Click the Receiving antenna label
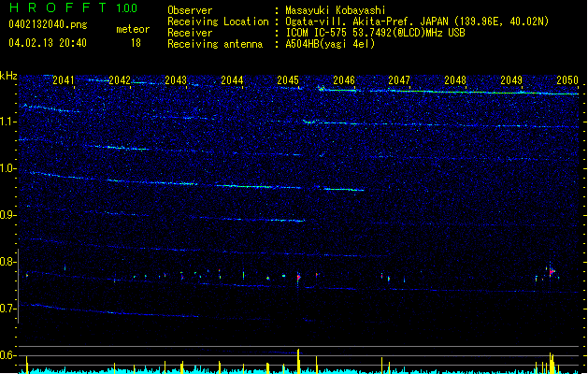 (215, 44)
